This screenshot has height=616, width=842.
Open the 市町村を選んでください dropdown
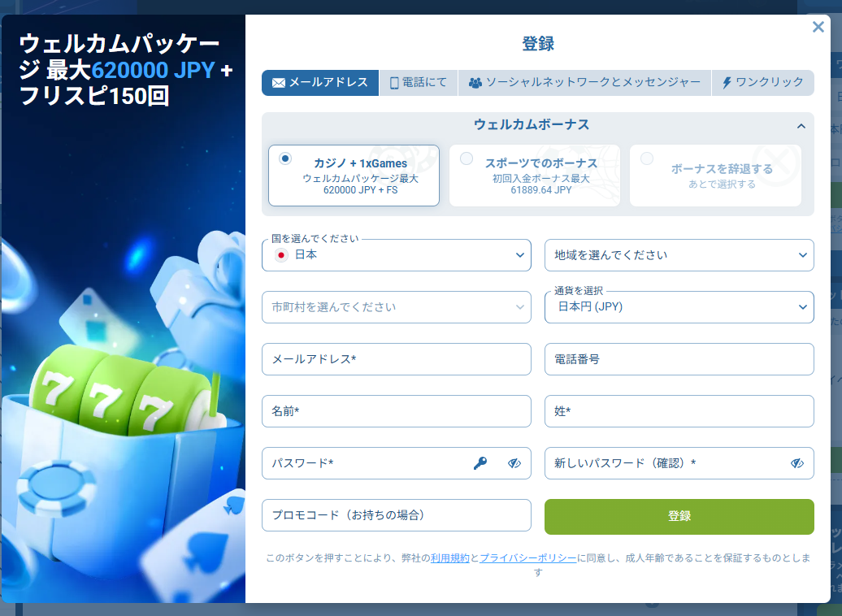coord(397,307)
